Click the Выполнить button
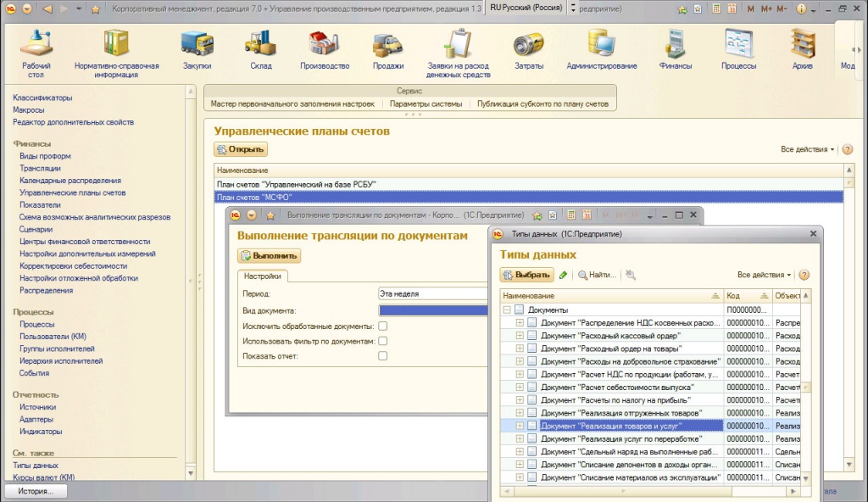Screen dimensions: 868x502 pyautogui.click(x=269, y=255)
